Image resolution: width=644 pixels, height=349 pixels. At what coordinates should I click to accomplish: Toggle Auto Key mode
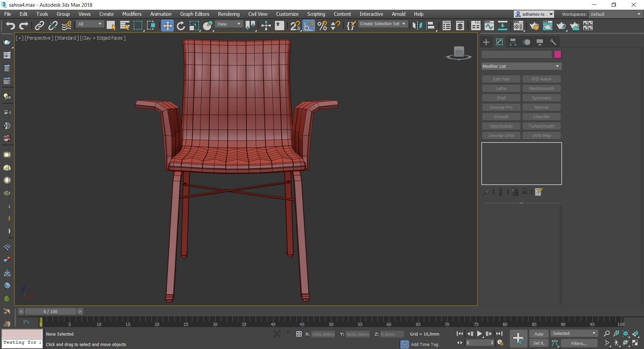click(x=539, y=334)
